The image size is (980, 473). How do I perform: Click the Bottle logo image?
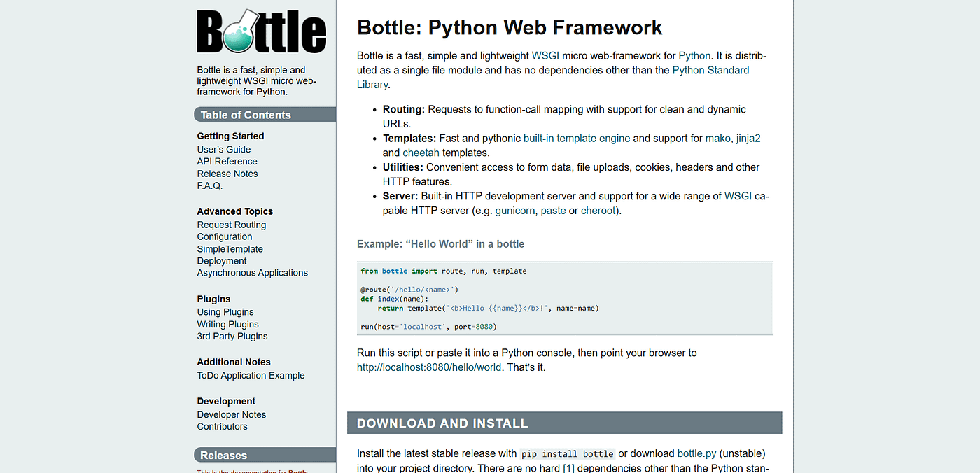pyautogui.click(x=261, y=30)
